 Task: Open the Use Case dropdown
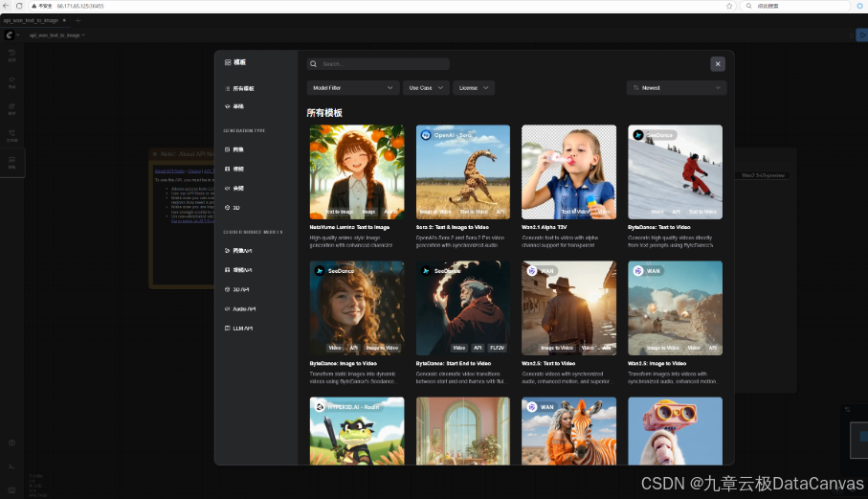(426, 87)
